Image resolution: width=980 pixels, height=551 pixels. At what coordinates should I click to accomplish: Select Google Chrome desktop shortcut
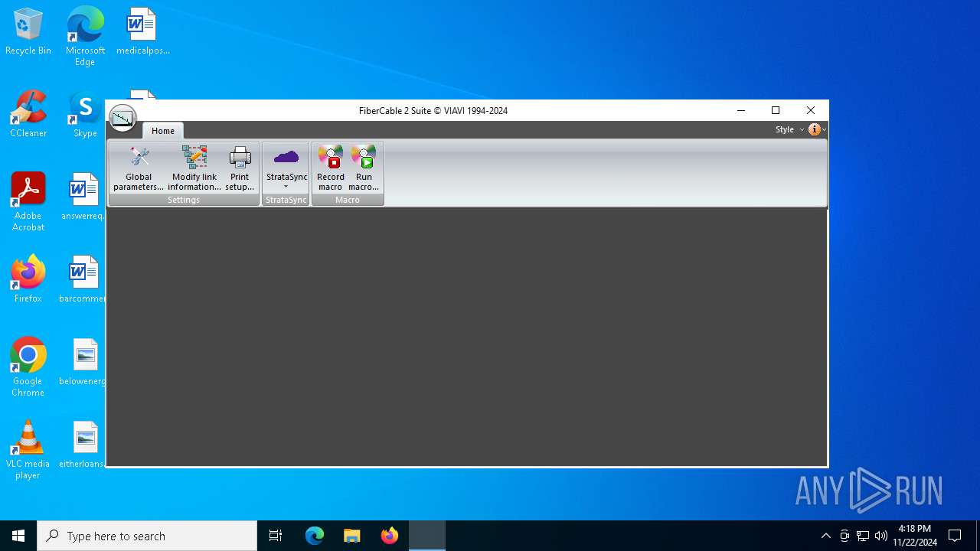(28, 367)
